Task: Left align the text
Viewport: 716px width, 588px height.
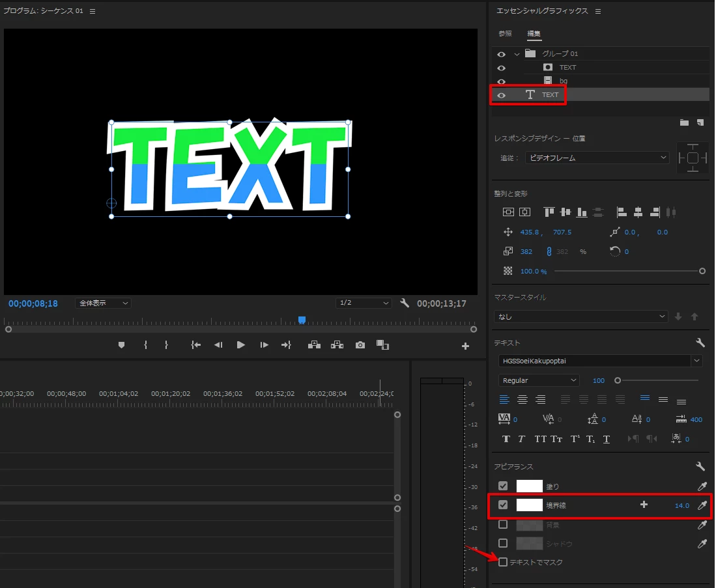Action: click(504, 400)
